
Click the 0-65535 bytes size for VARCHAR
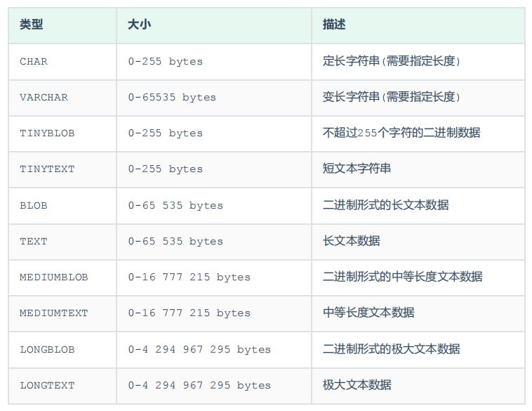172,98
